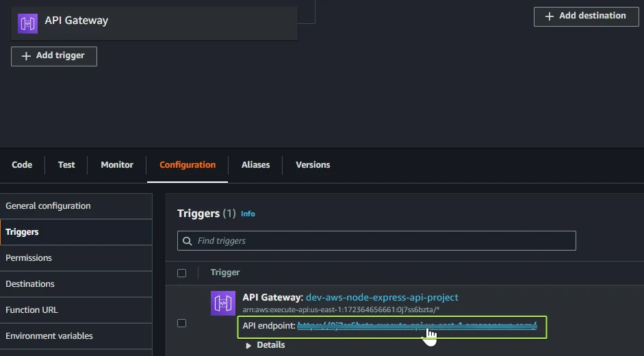644x356 pixels.
Task: Expand the trigger Details section
Action: click(x=266, y=345)
